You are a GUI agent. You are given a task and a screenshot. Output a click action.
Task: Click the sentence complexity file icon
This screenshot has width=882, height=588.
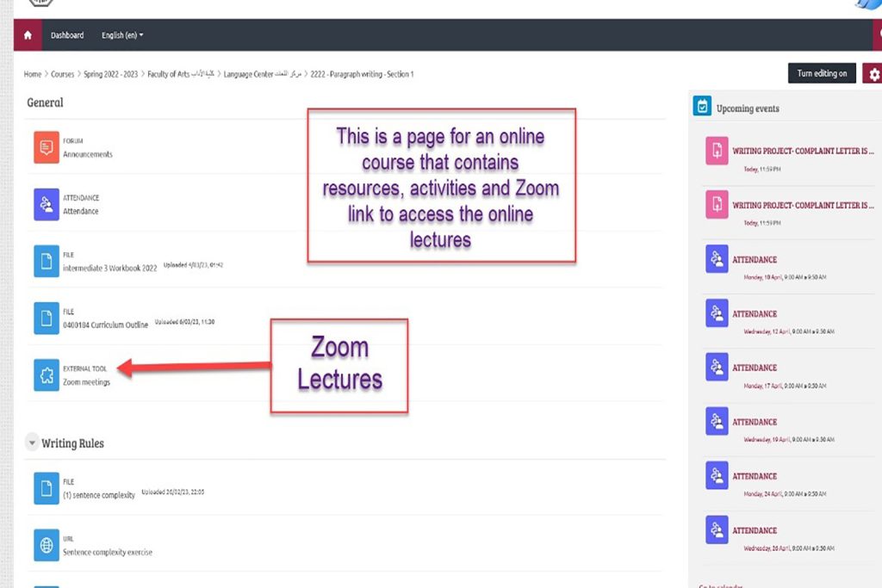pos(47,488)
